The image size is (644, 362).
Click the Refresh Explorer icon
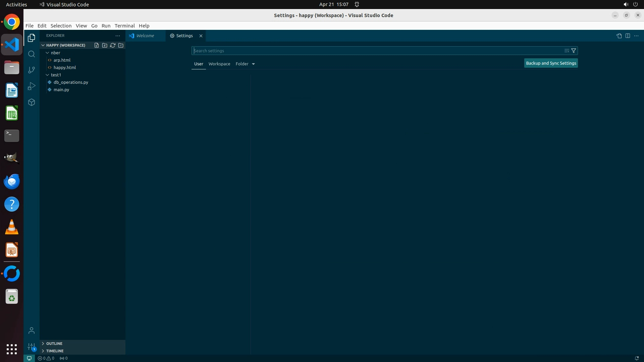tap(113, 45)
